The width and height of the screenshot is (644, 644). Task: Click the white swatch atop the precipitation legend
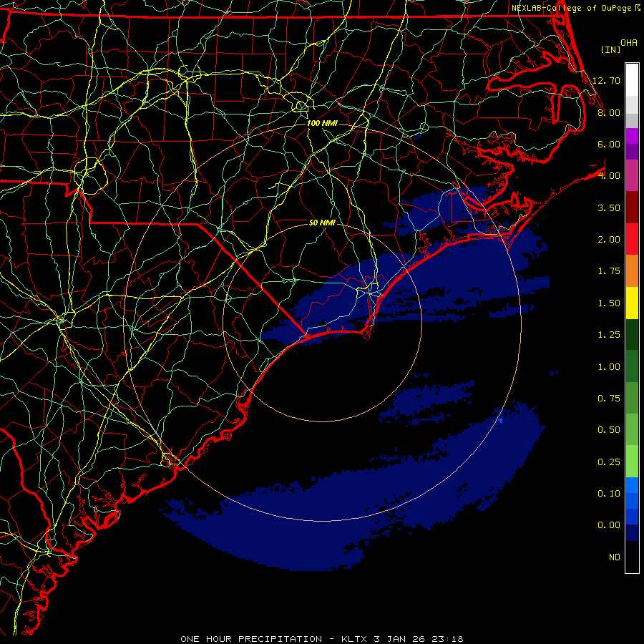(x=632, y=80)
